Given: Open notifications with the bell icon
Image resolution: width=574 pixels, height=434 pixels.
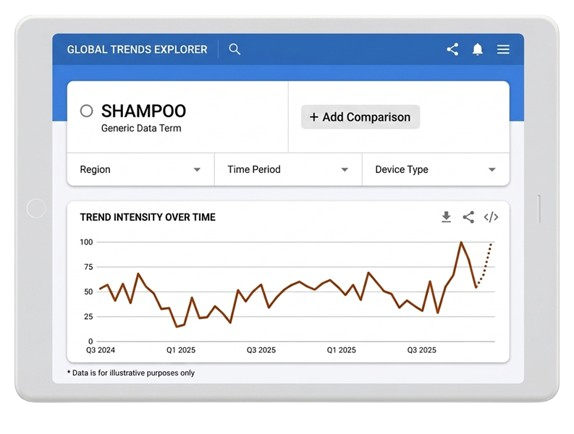Looking at the screenshot, I should tap(477, 49).
